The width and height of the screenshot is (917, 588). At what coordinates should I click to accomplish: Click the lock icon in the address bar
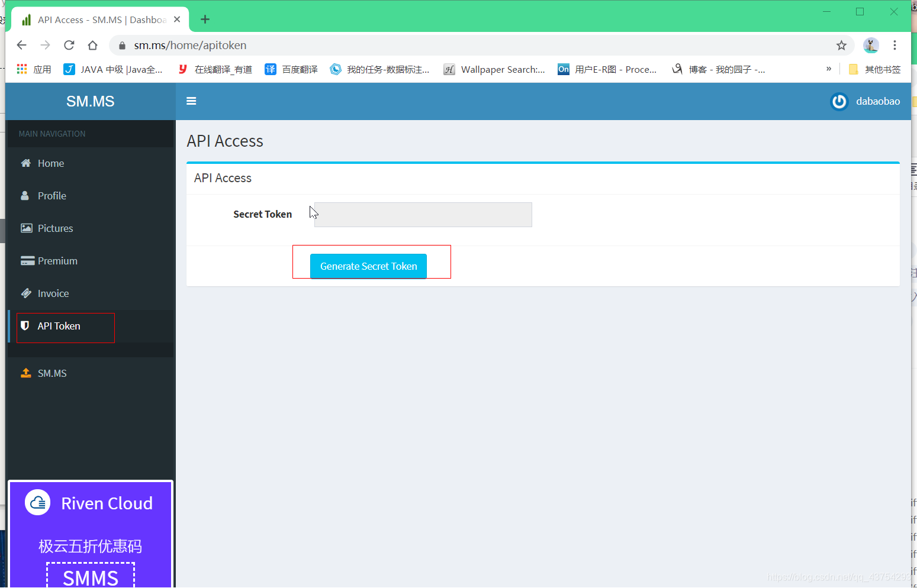122,46
